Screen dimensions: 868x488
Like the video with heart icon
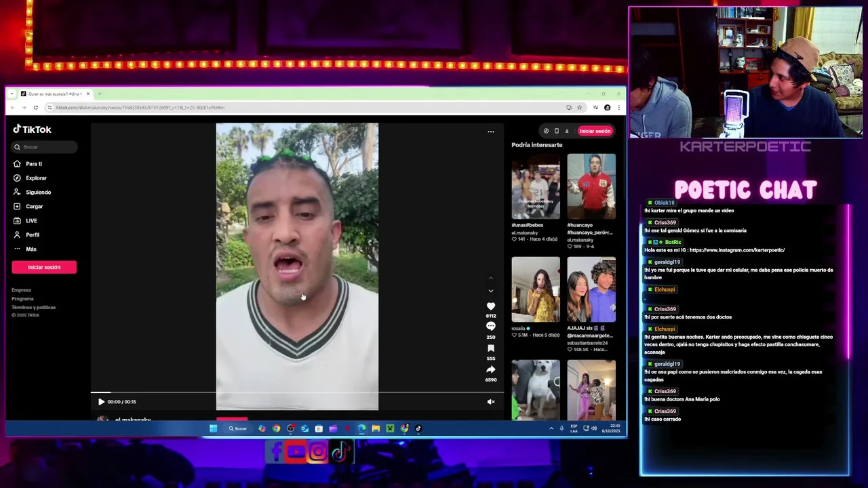click(491, 306)
